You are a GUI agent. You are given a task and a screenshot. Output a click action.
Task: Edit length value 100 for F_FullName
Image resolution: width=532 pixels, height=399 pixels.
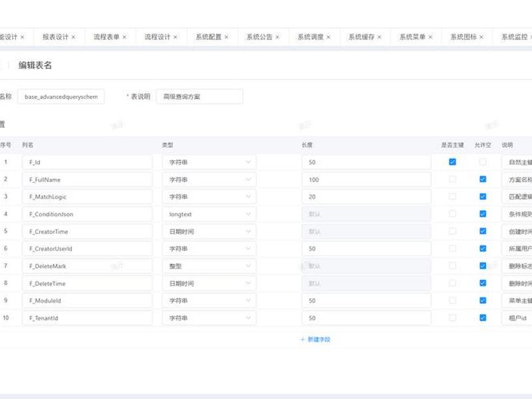(x=366, y=180)
